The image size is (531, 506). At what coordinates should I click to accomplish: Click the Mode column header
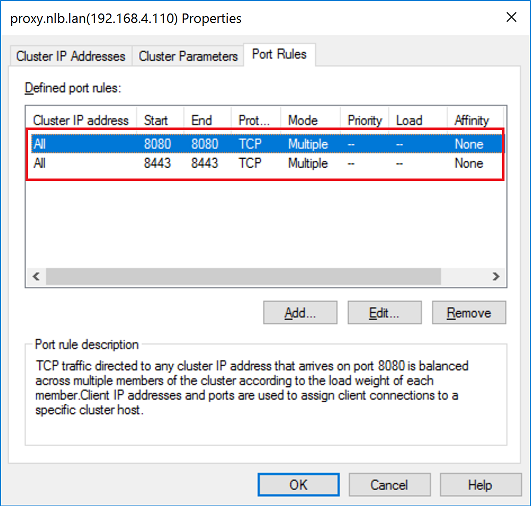pyautogui.click(x=310, y=120)
